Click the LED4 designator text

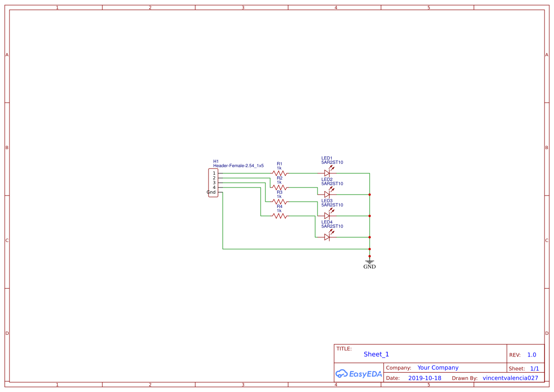pos(327,222)
